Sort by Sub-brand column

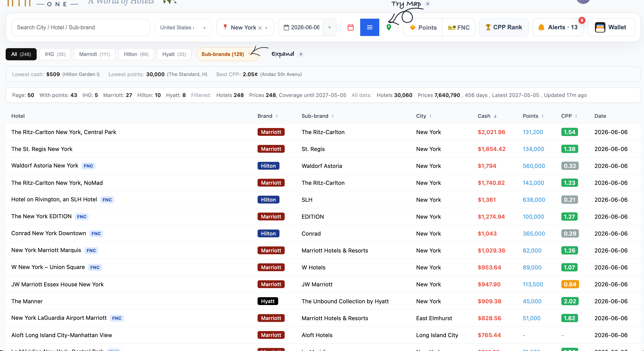pyautogui.click(x=317, y=116)
